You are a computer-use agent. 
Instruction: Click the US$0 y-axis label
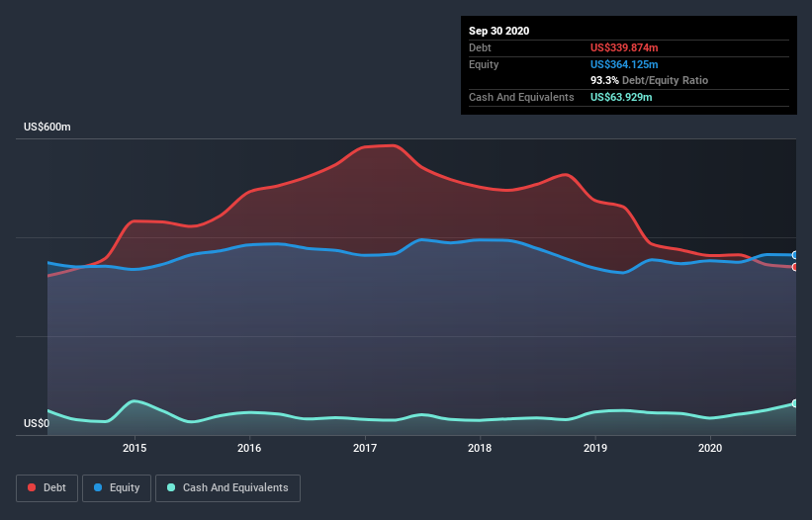coord(37,423)
